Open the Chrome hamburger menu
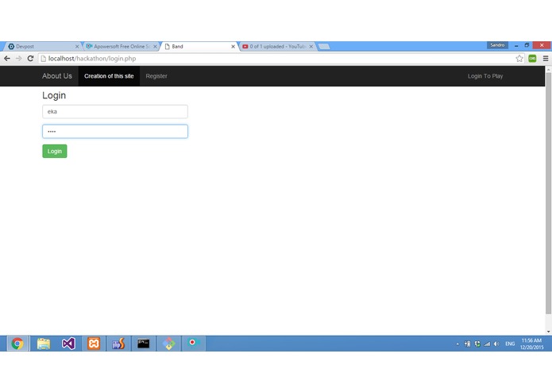 (x=546, y=59)
